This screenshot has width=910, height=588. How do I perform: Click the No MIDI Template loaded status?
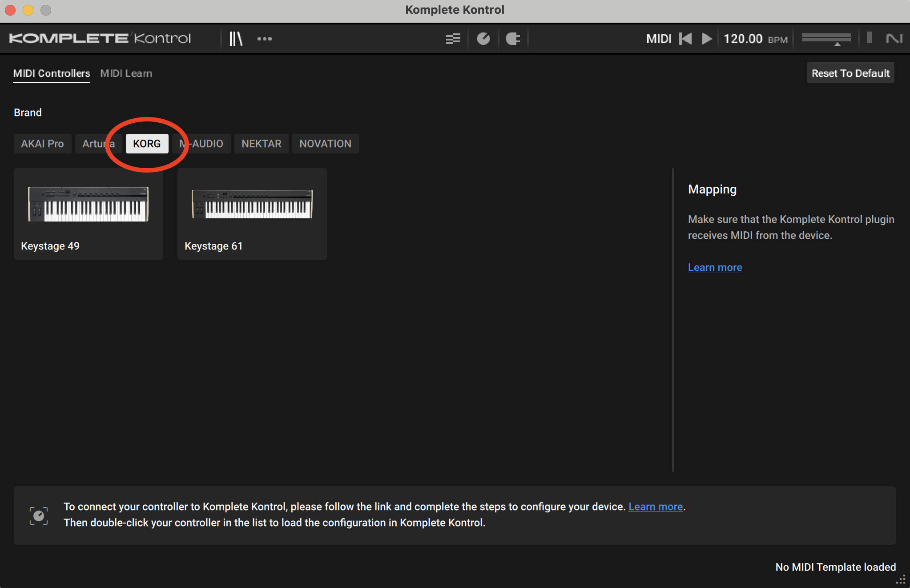pos(835,567)
